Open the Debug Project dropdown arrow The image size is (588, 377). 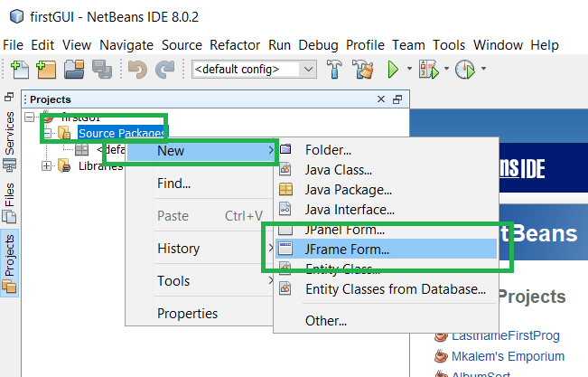click(x=446, y=69)
